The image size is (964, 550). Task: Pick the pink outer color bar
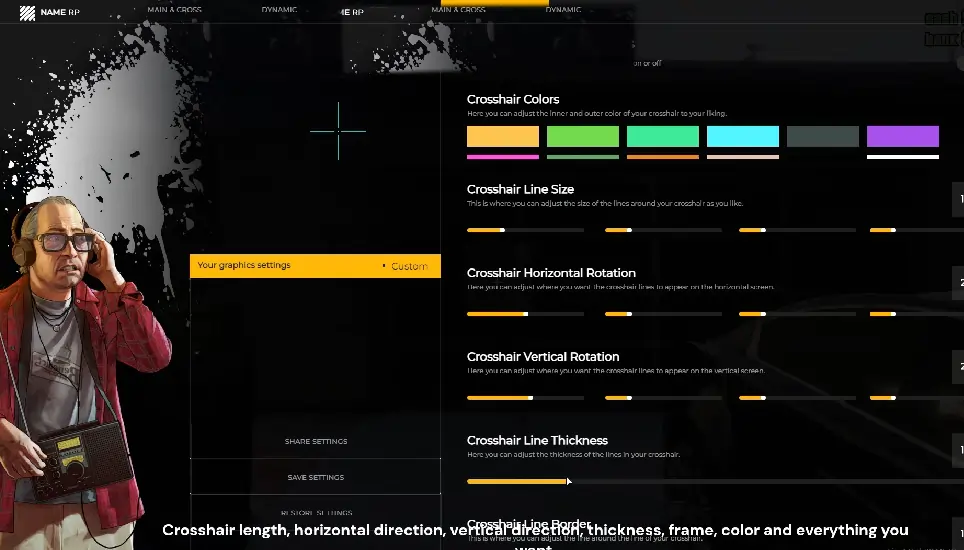tap(503, 157)
